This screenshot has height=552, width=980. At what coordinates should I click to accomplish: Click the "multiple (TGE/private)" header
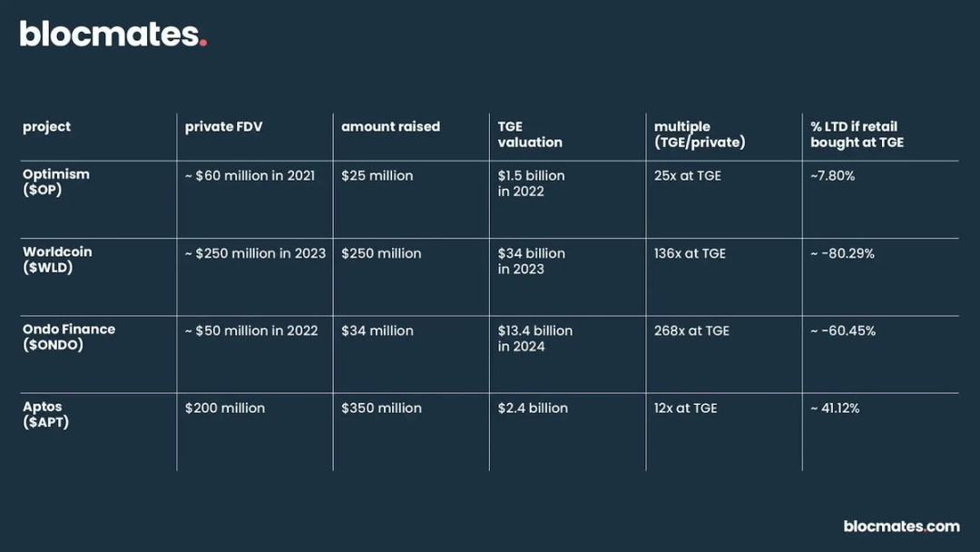[x=699, y=134]
